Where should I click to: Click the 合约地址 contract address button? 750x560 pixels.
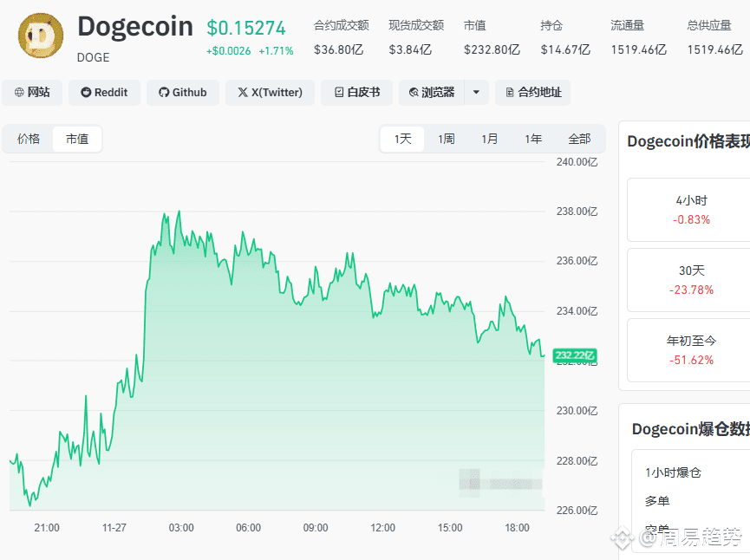click(x=532, y=93)
